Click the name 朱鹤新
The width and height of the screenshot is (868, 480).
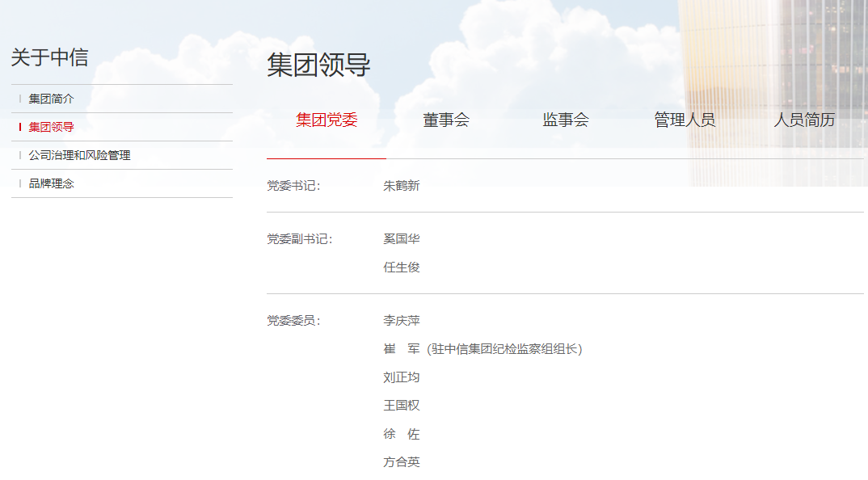[402, 186]
